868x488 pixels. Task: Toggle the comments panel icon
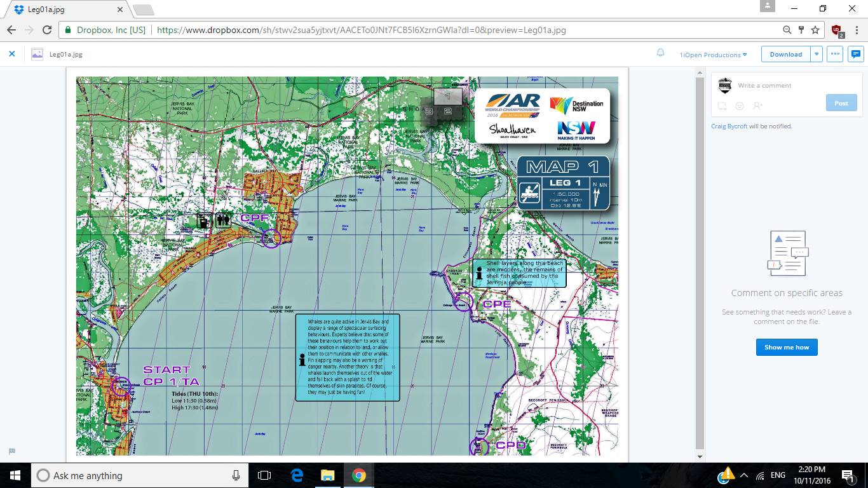pos(856,54)
